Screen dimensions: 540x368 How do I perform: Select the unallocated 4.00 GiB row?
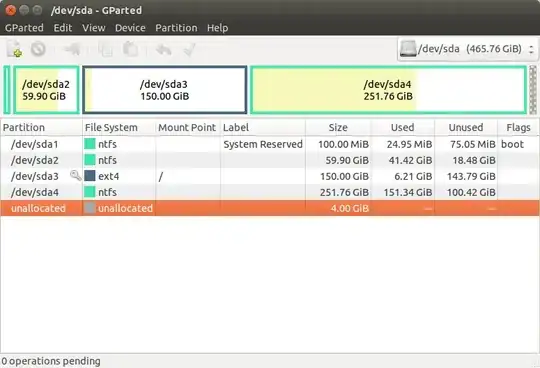[x=270, y=208]
